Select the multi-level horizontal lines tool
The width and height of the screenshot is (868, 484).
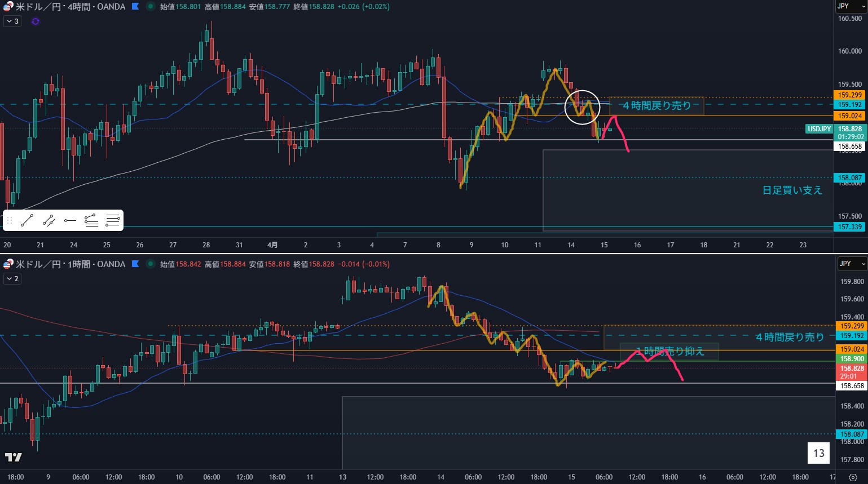coord(113,220)
